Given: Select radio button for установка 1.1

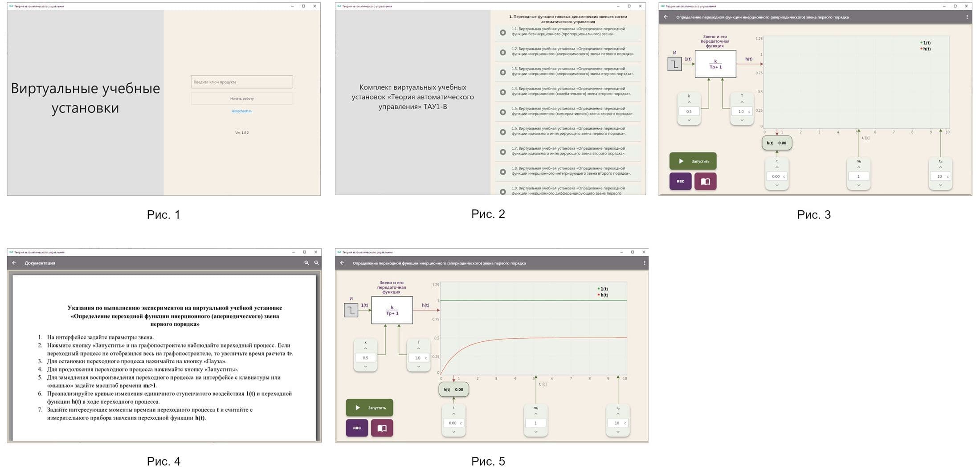Looking at the screenshot, I should [x=502, y=32].
